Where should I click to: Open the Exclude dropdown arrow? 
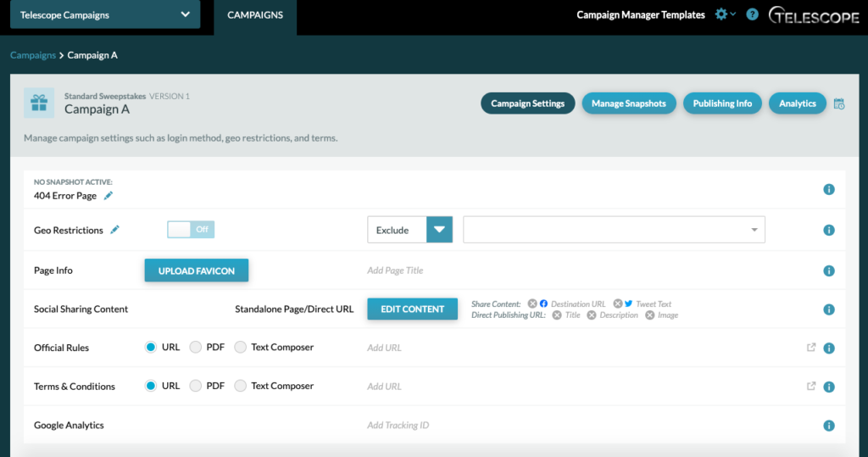pos(440,229)
